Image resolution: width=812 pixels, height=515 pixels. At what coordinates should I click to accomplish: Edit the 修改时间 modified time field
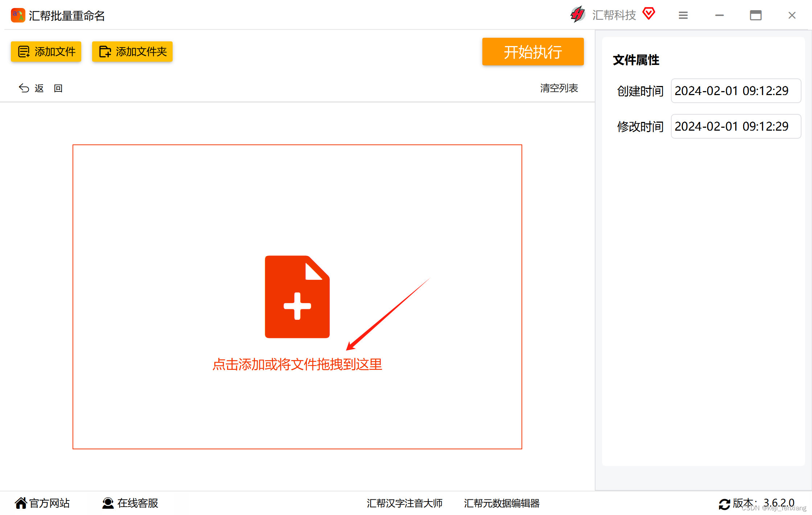(x=736, y=126)
